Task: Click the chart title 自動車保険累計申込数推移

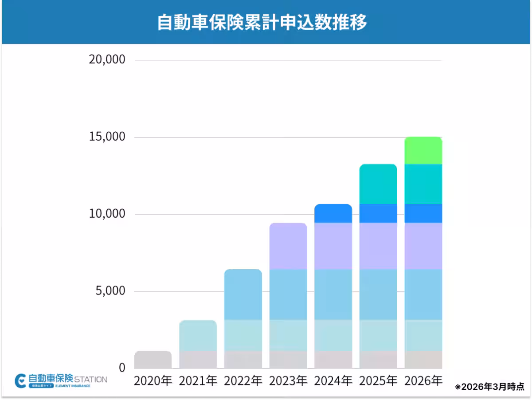Action: (262, 22)
